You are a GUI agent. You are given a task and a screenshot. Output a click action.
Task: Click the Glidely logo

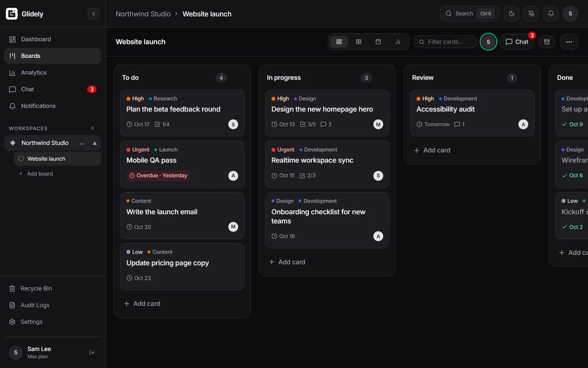point(12,14)
